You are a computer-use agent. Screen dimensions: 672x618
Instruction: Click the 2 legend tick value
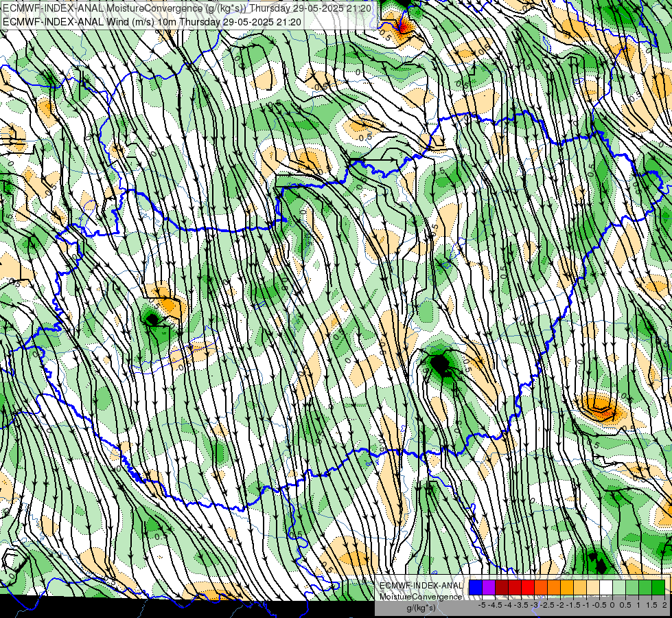point(664,605)
